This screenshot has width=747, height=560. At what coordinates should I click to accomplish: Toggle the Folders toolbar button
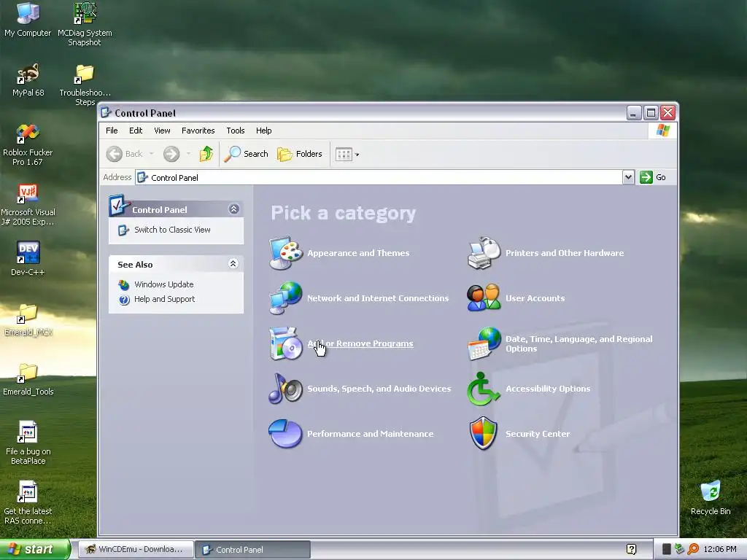[300, 154]
